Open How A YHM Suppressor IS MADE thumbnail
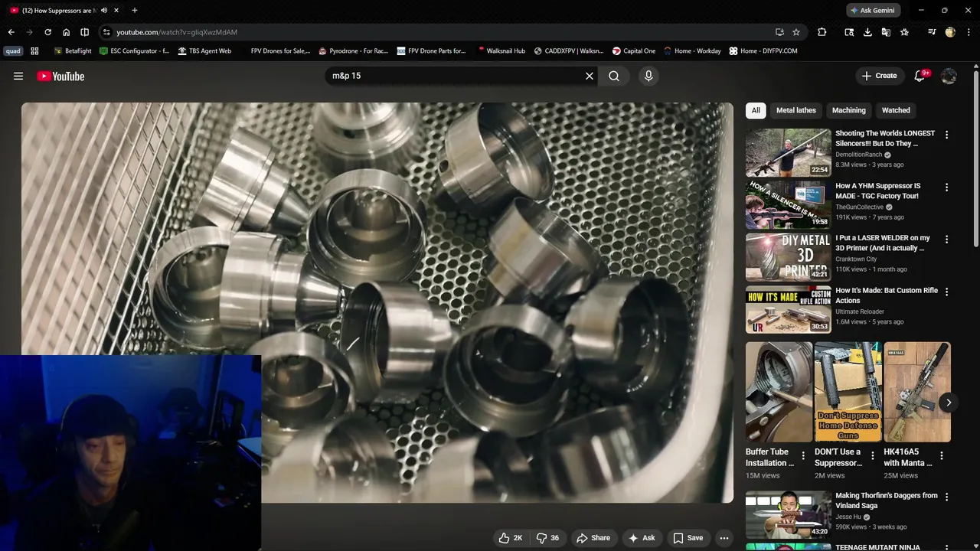Image resolution: width=980 pixels, height=551 pixels. 788,204
